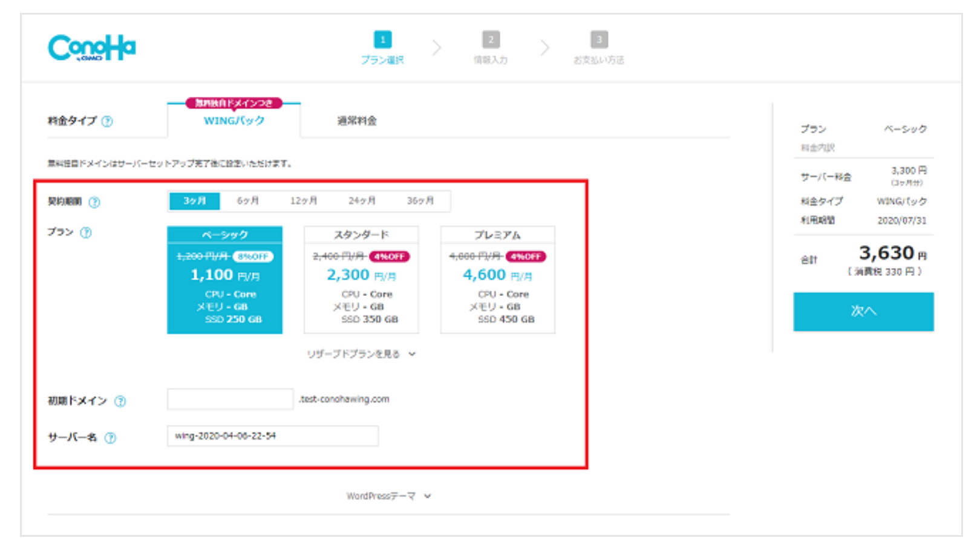Click the .test-conohawing.com domain suffix
Screen dimensions: 980x549
(344, 399)
